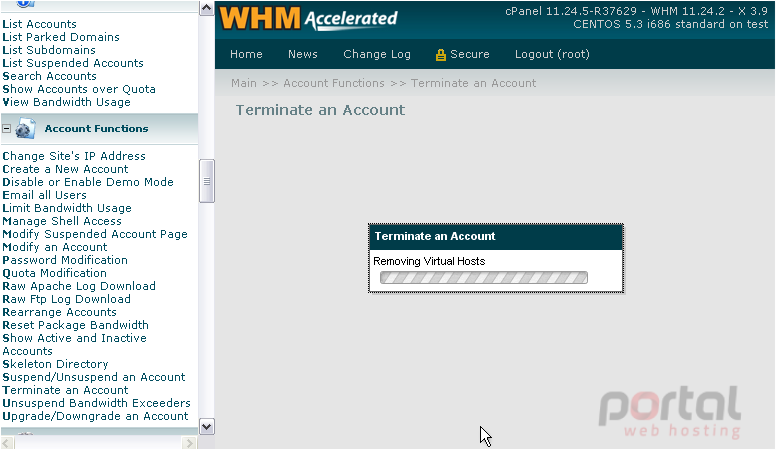Go to Account Functions breadcrumb
Image resolution: width=776 pixels, height=450 pixels.
point(334,83)
